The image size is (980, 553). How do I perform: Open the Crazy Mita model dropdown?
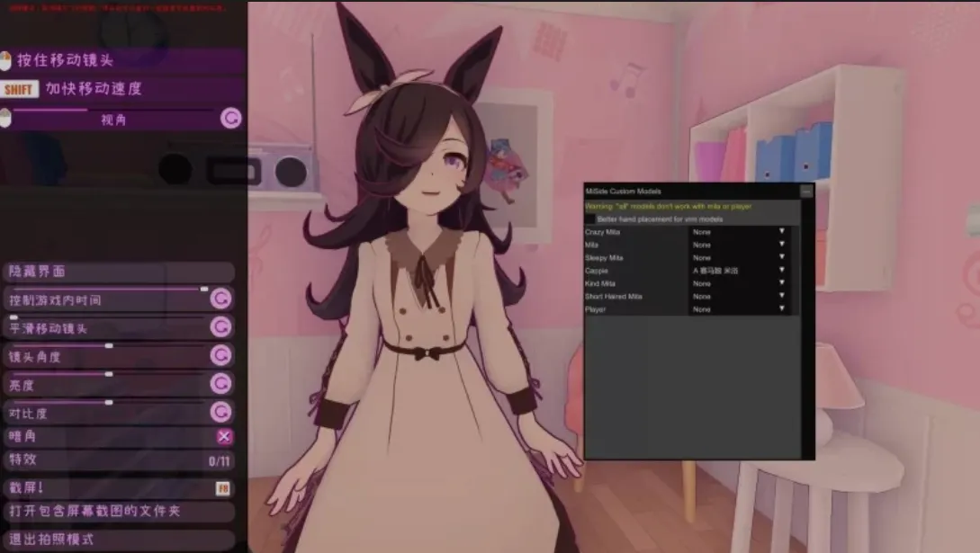738,232
